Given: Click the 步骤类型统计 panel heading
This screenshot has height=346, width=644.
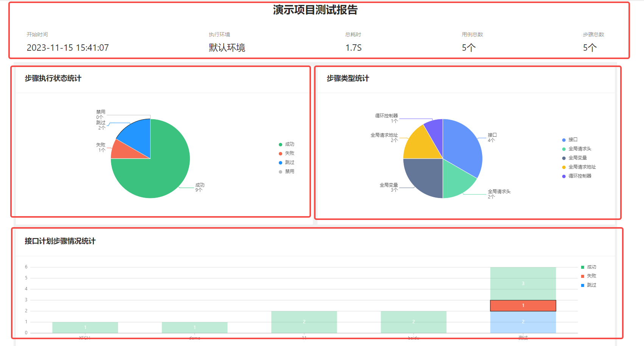Looking at the screenshot, I should pos(348,78).
